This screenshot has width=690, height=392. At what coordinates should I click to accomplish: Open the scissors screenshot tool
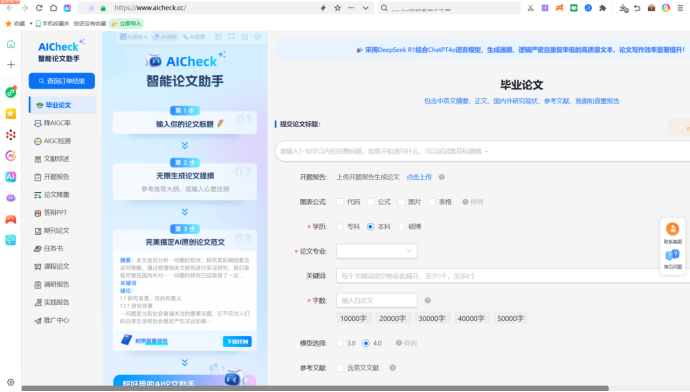click(531, 8)
